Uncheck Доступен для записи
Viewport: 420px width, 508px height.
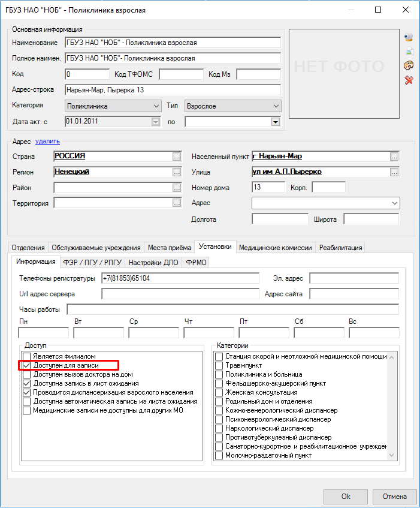[27, 365]
